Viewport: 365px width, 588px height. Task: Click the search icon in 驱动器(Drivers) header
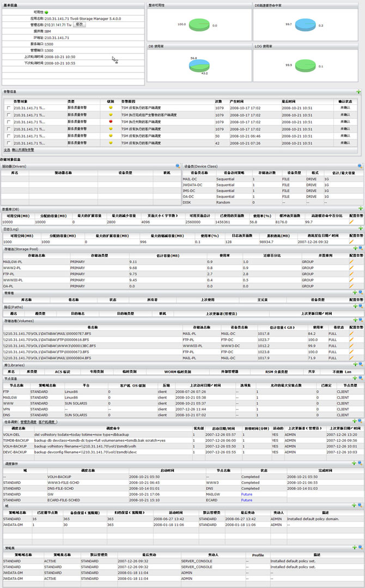[178, 166]
